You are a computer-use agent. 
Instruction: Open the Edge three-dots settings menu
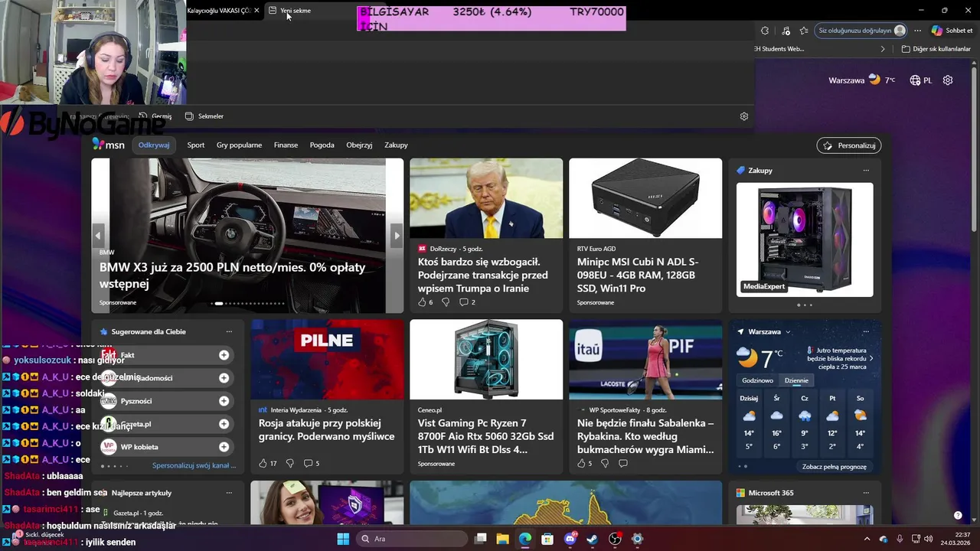point(918,31)
